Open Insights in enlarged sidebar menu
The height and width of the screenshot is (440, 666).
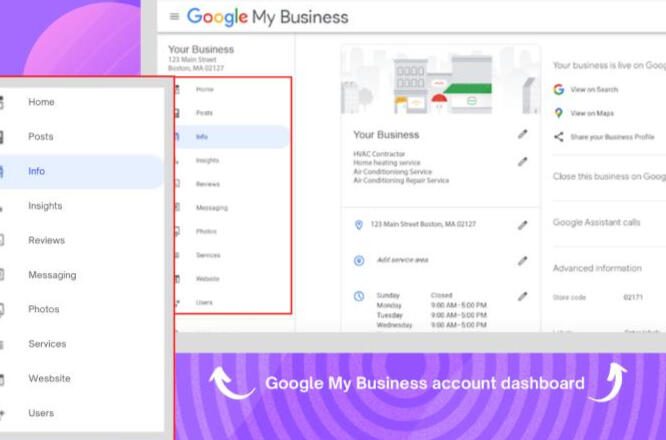(45, 206)
